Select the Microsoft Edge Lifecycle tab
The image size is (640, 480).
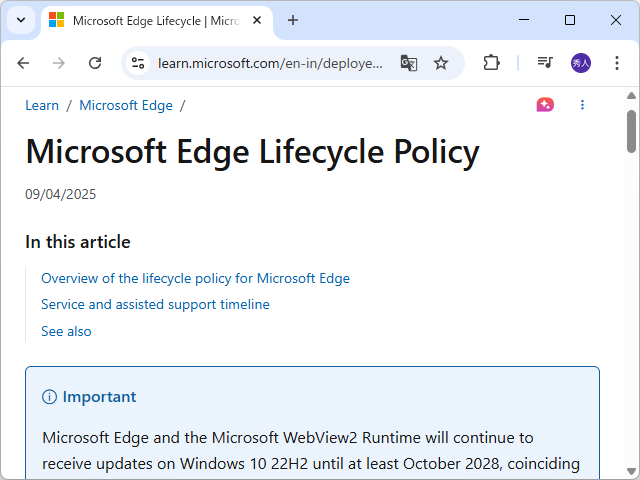[150, 20]
